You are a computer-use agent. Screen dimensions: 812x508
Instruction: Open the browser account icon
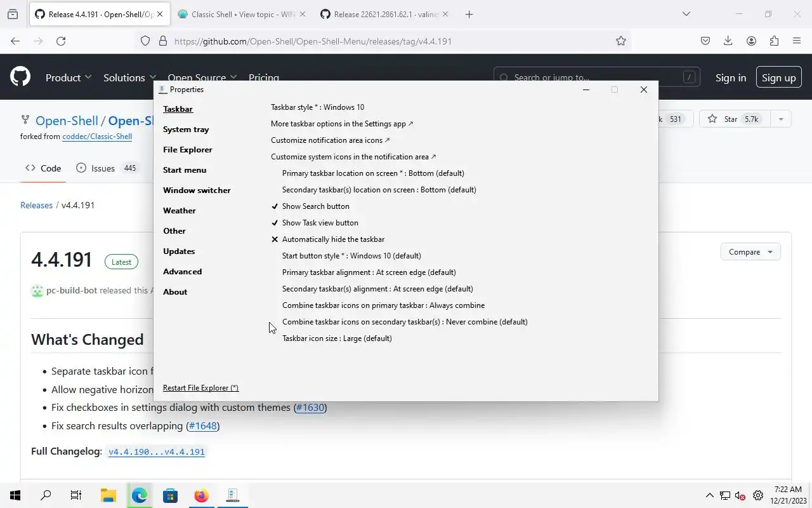751,41
